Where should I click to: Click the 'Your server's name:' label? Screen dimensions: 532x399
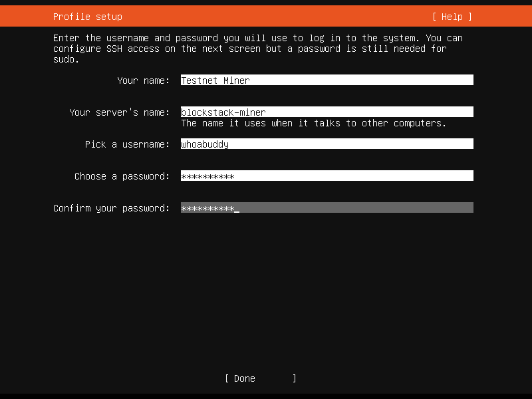tap(119, 112)
